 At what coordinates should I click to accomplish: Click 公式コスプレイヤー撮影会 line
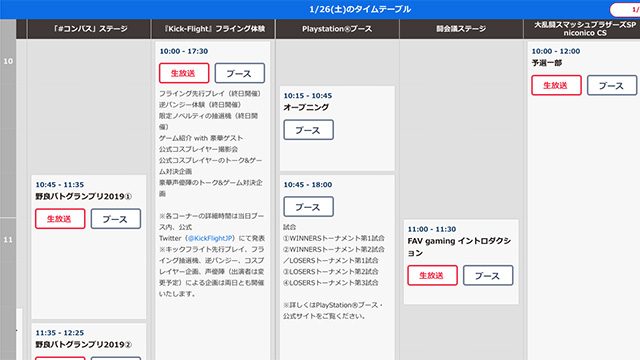tap(198, 149)
